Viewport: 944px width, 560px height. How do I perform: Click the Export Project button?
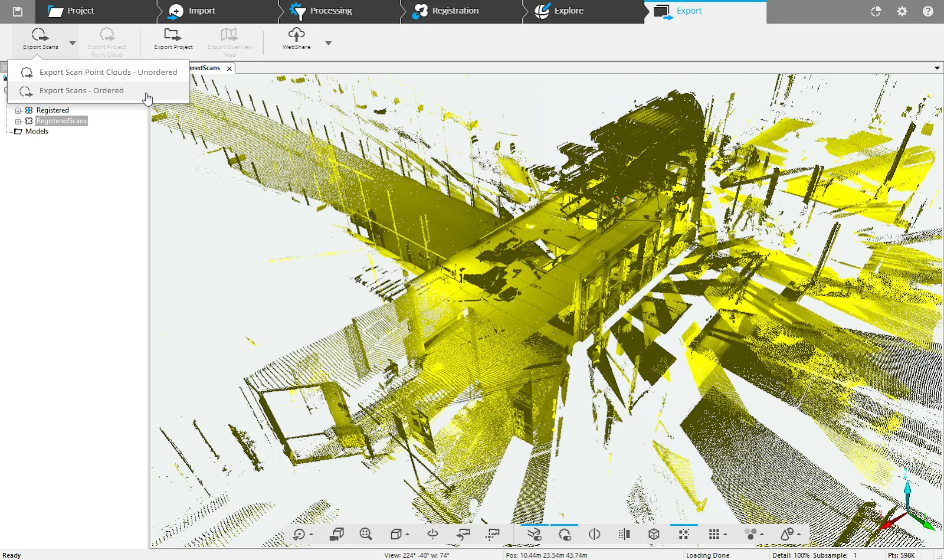[x=173, y=39]
